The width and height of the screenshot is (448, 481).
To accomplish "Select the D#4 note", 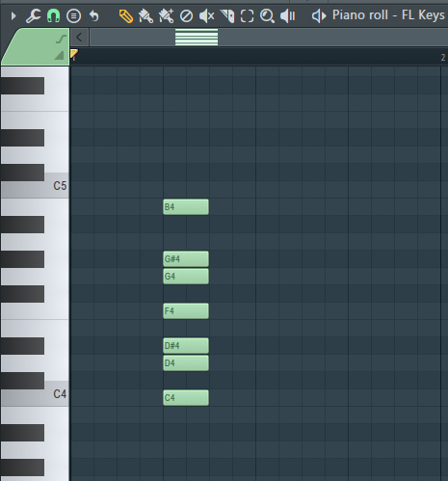I will [186, 345].
